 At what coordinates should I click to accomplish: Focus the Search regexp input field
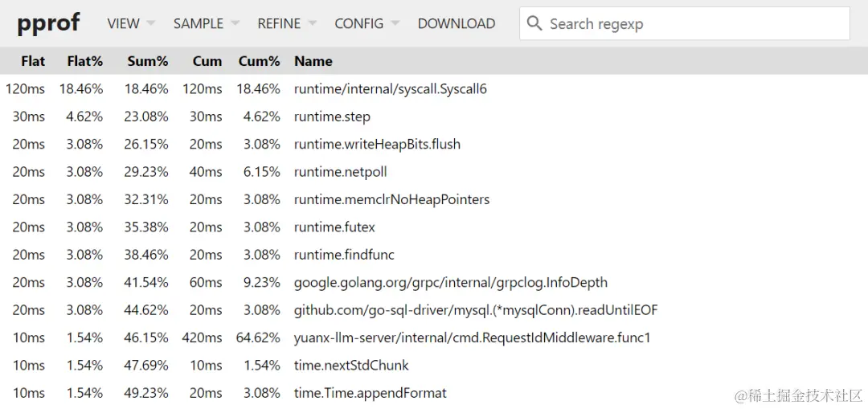(691, 24)
